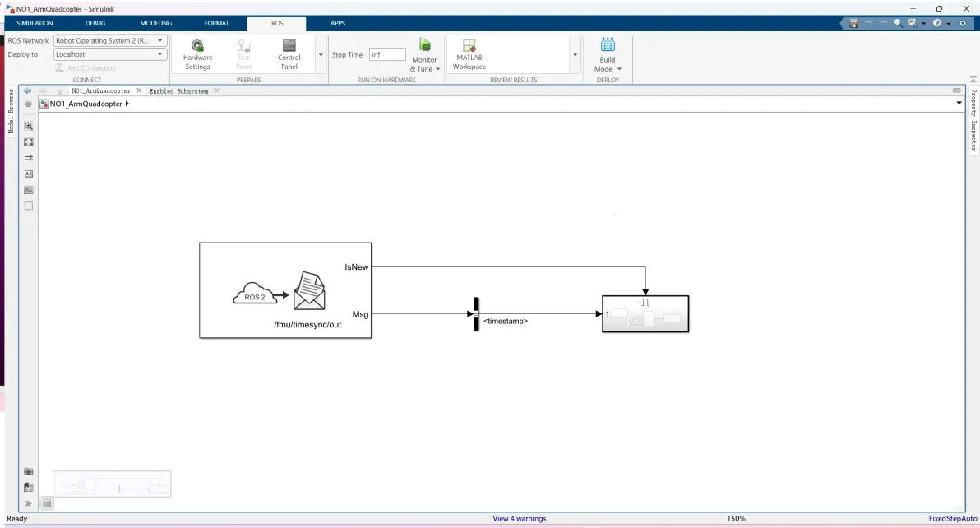980x528 pixels.
Task: Switch to the MODELING tab
Action: click(155, 23)
